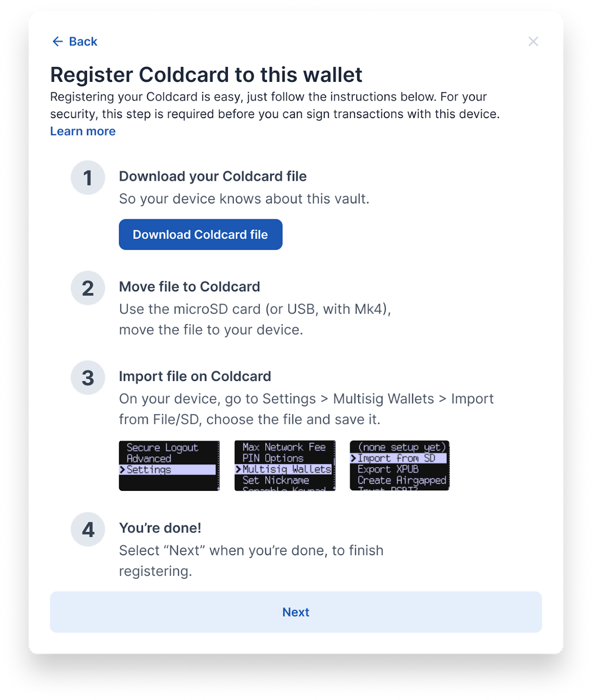Screen dimensions: 592x700
Task: Click the back arrow icon
Action: 58,41
